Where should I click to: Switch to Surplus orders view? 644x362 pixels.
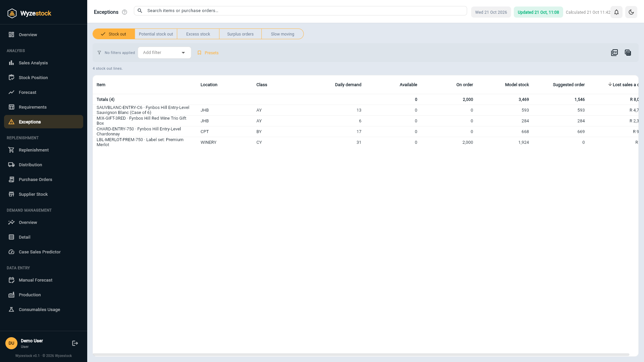[240, 34]
